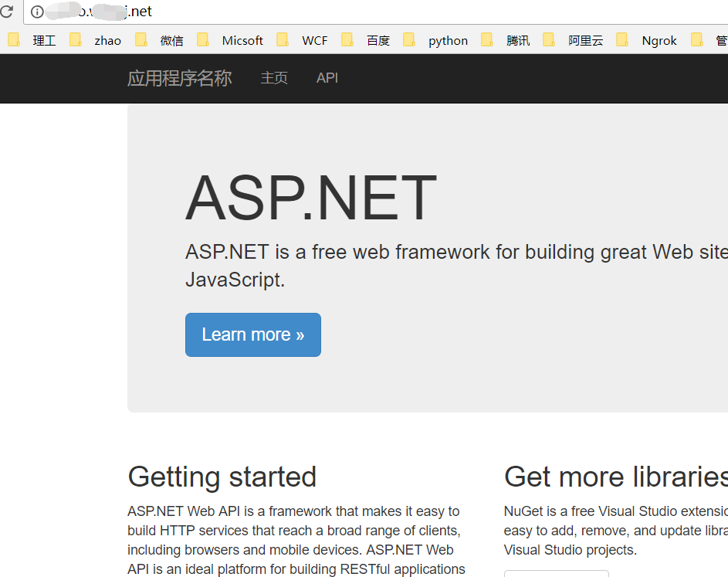Open the 微信 bookmark folder
This screenshot has height=577, width=728.
pyautogui.click(x=159, y=40)
